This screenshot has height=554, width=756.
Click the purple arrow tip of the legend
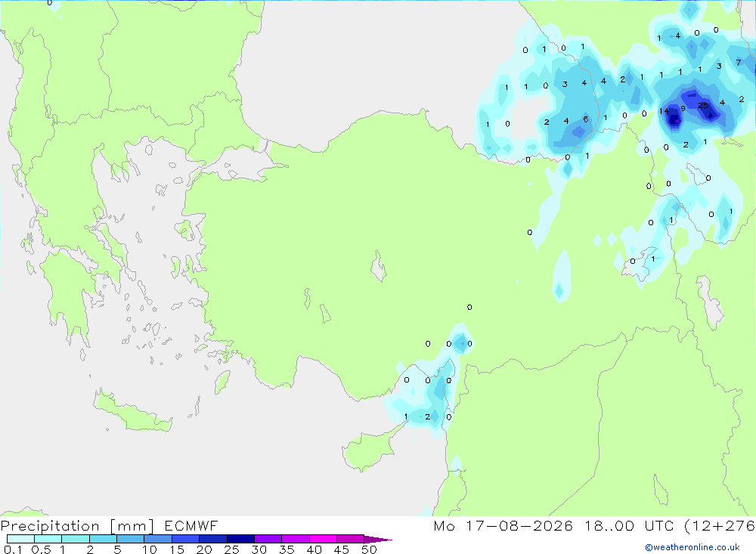(x=377, y=540)
